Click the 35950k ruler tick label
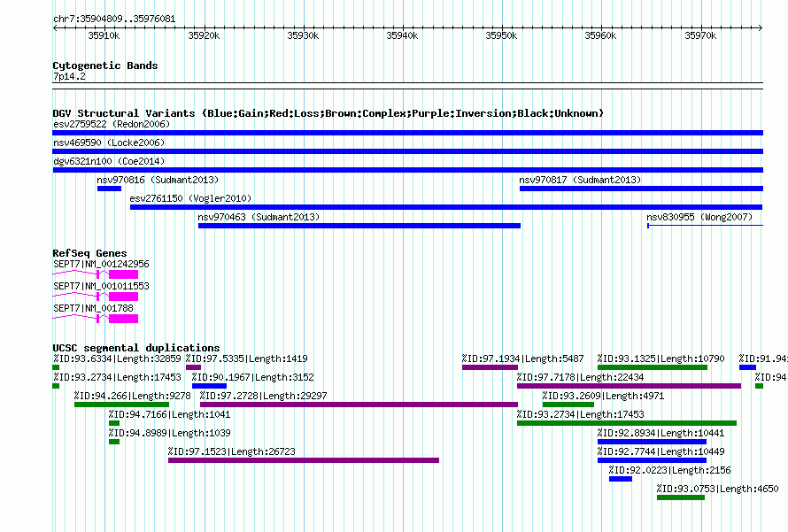Viewport: 788px width, 532px height. point(501,35)
